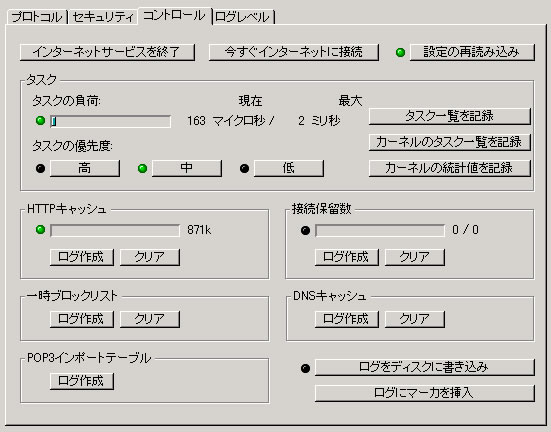
Task: Click the green HTTPキャッシュ status LED
Action: click(41, 230)
